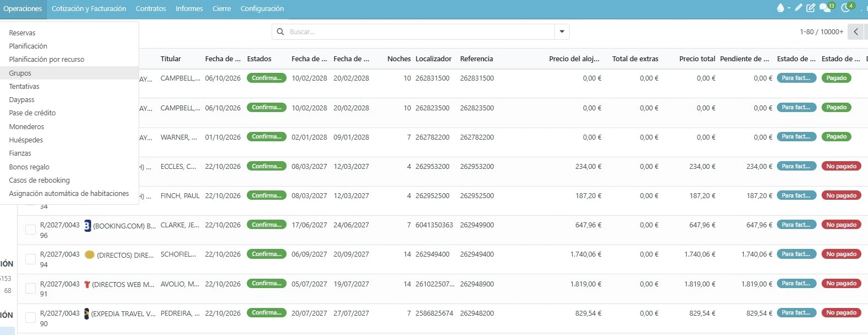Open the Informes menu
The height and width of the screenshot is (335, 868).
pos(189,9)
